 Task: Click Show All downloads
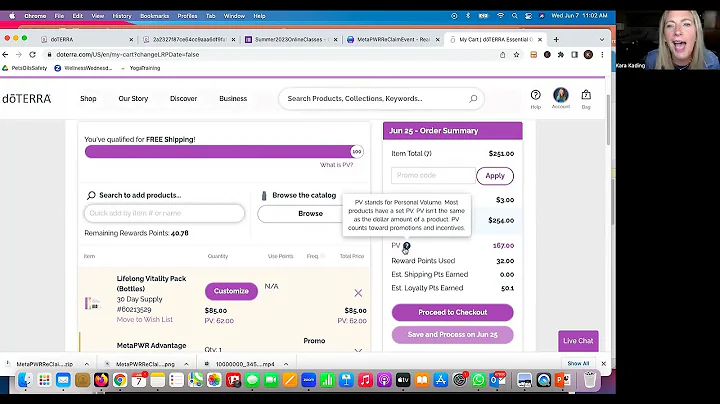(x=578, y=364)
